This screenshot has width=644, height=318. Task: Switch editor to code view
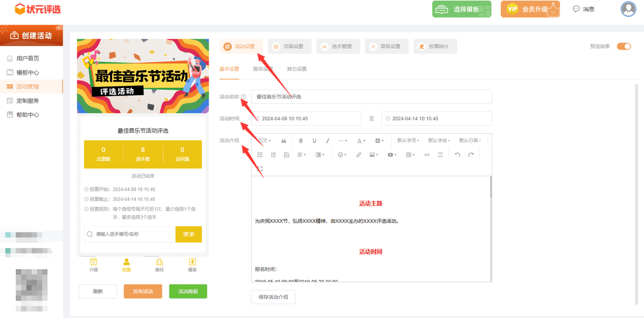click(x=426, y=154)
